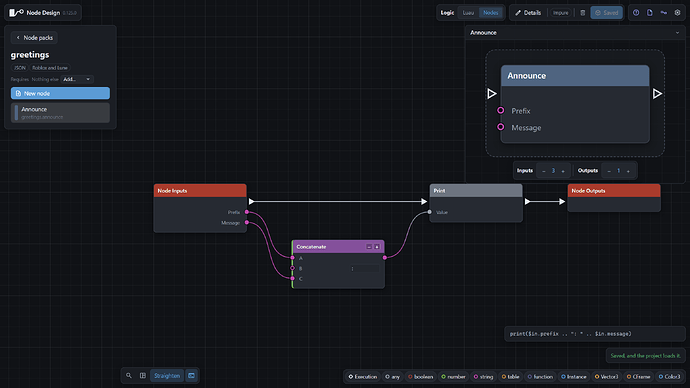This screenshot has width=690, height=388.
Task: Open the Add... requirements dropdown
Action: 77,79
